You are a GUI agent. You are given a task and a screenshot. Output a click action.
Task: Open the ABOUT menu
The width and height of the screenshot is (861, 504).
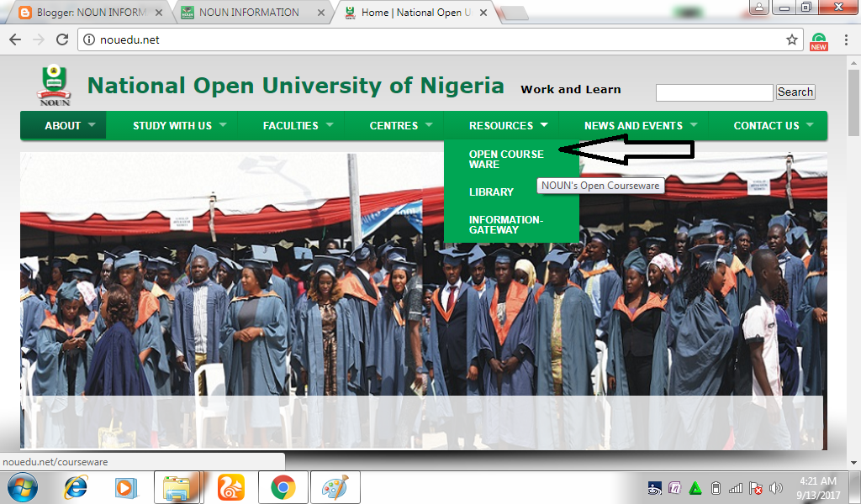pyautogui.click(x=63, y=126)
